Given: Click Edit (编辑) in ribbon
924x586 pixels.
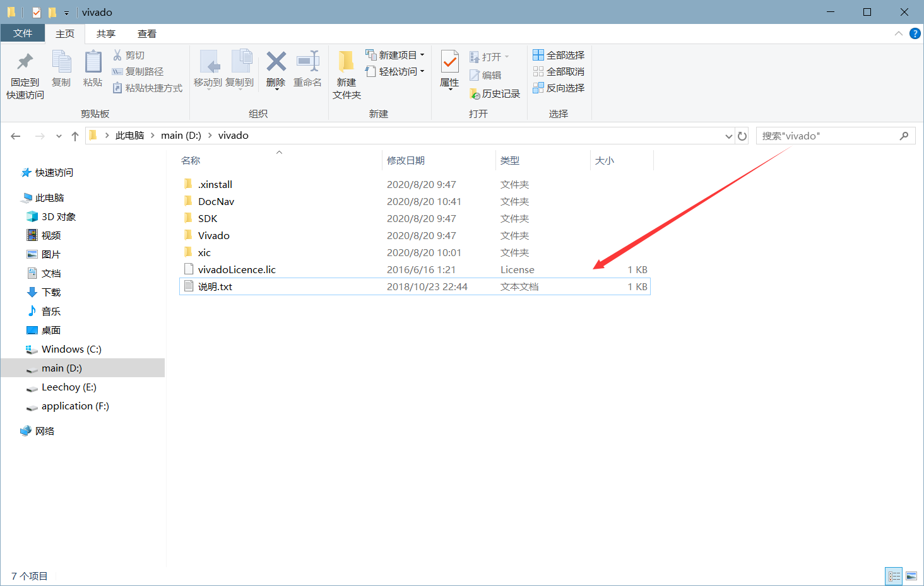Looking at the screenshot, I should [485, 75].
